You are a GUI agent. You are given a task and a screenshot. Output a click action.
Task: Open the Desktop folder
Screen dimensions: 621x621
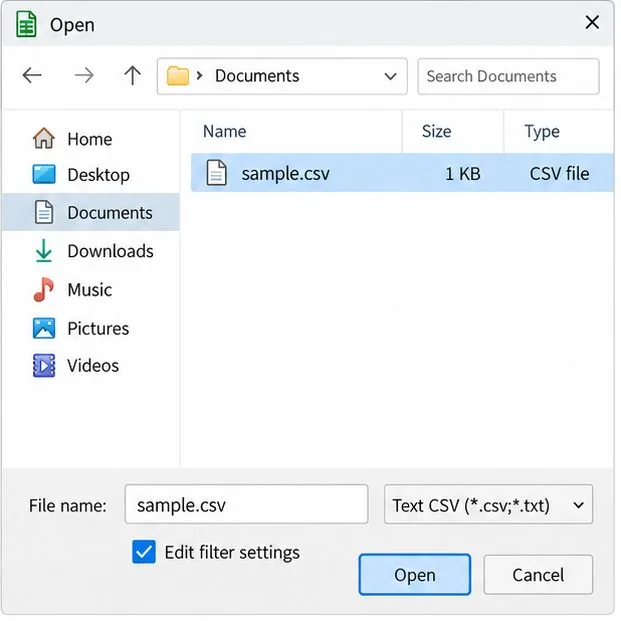point(99,175)
